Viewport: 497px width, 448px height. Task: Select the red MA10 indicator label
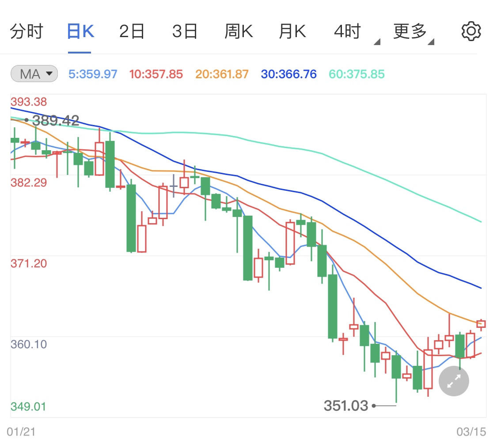(156, 74)
